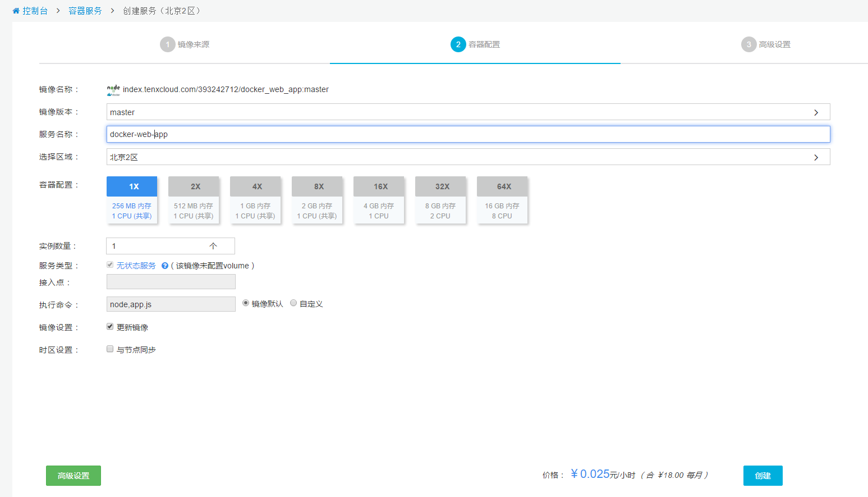
Task: Go to the 容器配置 step tab
Action: pyautogui.click(x=475, y=44)
